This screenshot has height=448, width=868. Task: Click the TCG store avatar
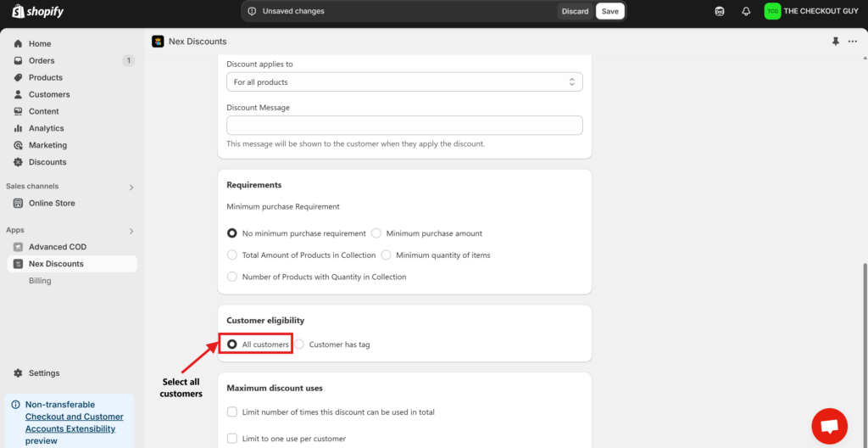pyautogui.click(x=772, y=11)
